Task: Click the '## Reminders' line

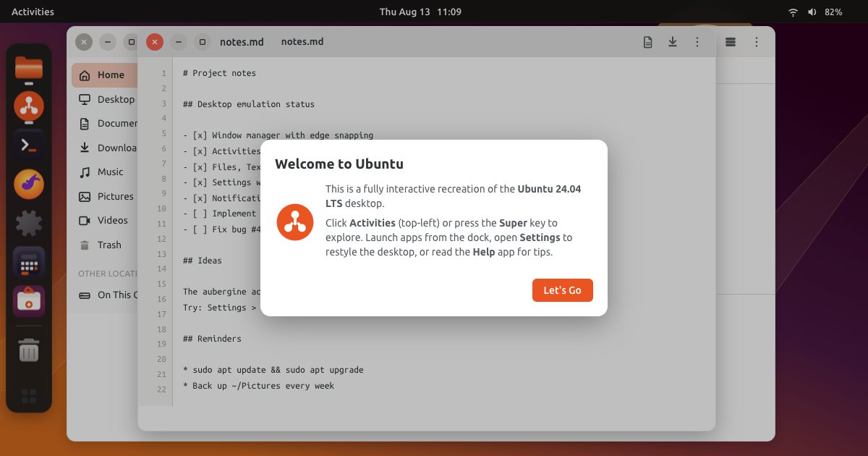Action: pos(212,339)
